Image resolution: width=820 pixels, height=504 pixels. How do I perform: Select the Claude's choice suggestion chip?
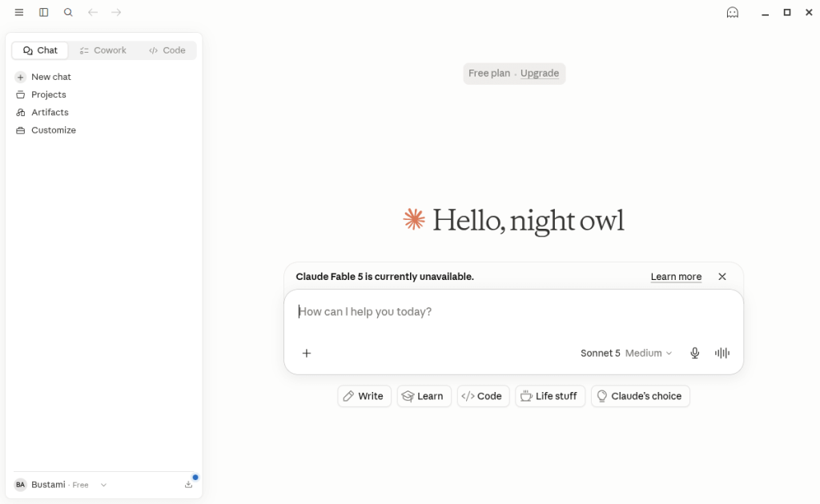pos(640,396)
